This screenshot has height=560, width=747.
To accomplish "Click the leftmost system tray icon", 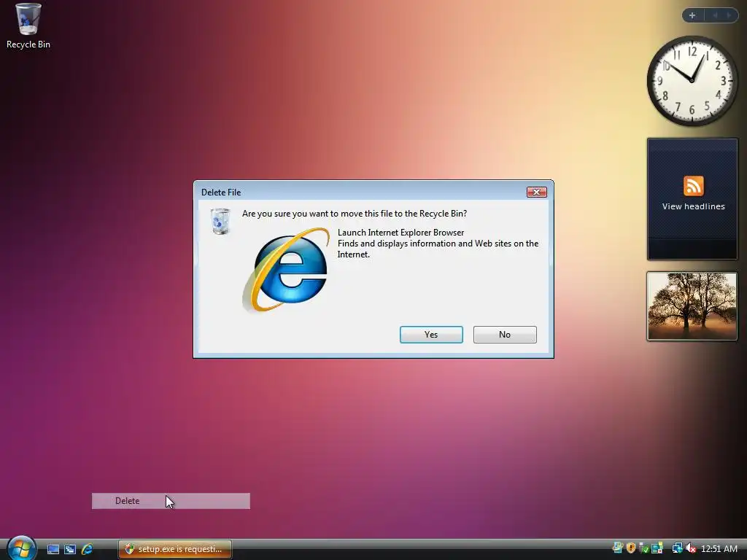I will click(x=617, y=548).
